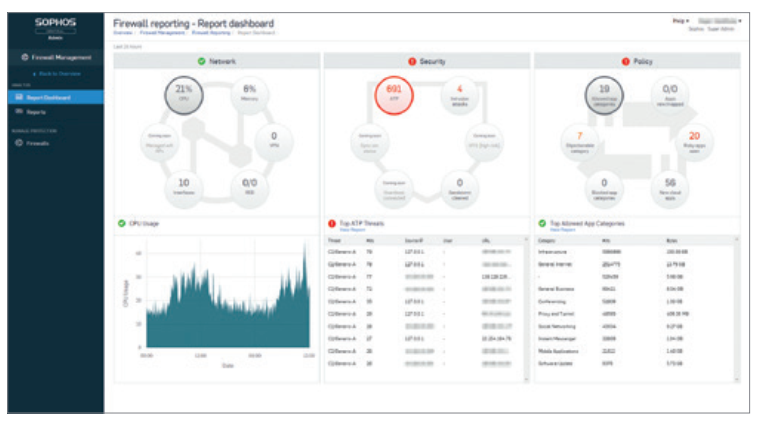759x423 pixels.
Task: Click the Source IP column header
Action: point(414,241)
